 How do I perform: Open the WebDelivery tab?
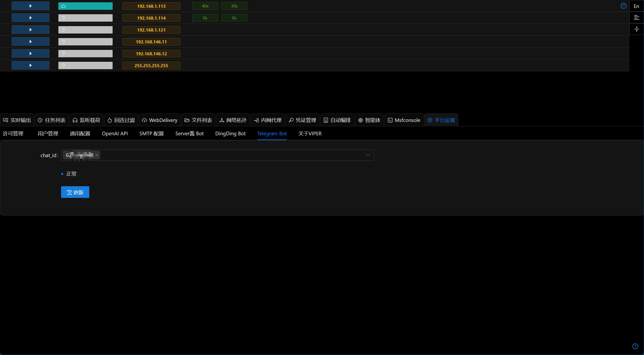click(160, 120)
